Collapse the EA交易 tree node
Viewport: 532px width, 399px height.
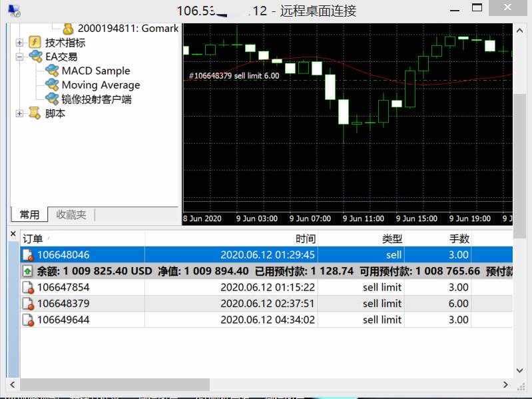19,57
